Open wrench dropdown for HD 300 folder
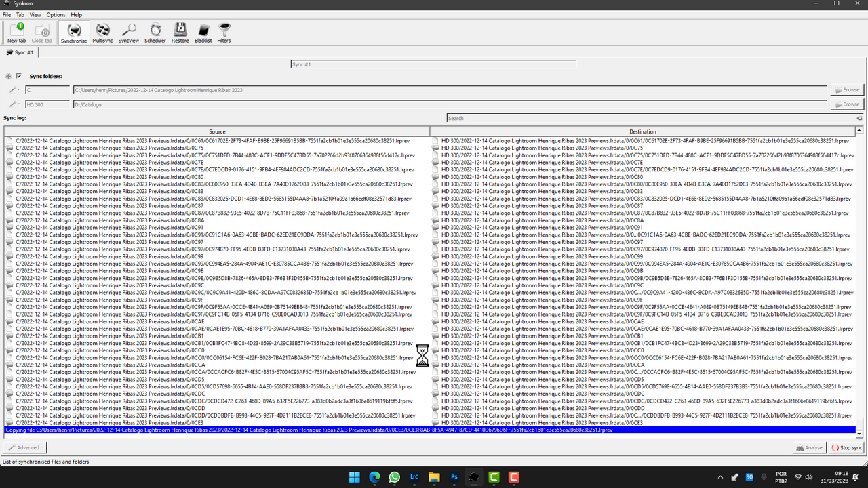This screenshot has height=488, width=868. [x=14, y=104]
